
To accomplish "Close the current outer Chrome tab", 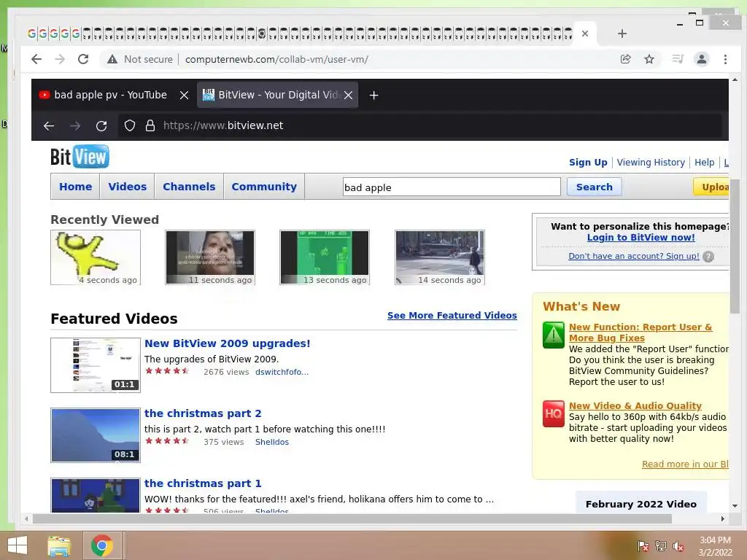I will pyautogui.click(x=585, y=34).
